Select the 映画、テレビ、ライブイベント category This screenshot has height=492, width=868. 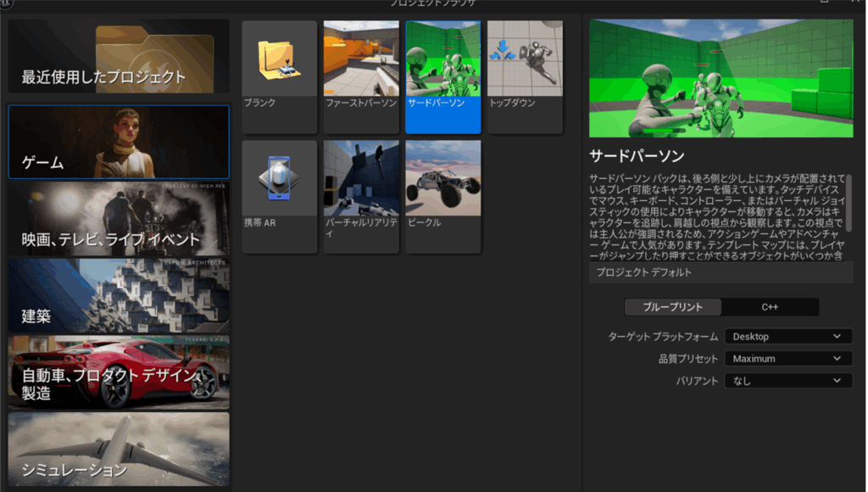coord(119,219)
